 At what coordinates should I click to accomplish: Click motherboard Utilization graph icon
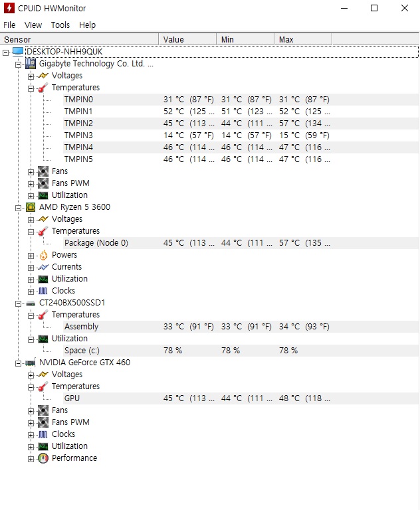click(43, 195)
